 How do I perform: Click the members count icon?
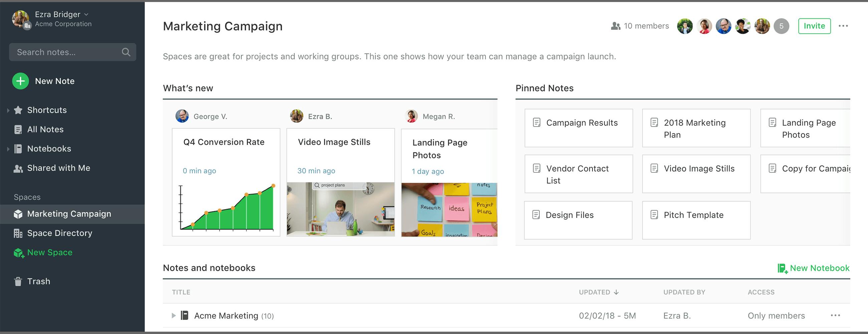click(616, 26)
